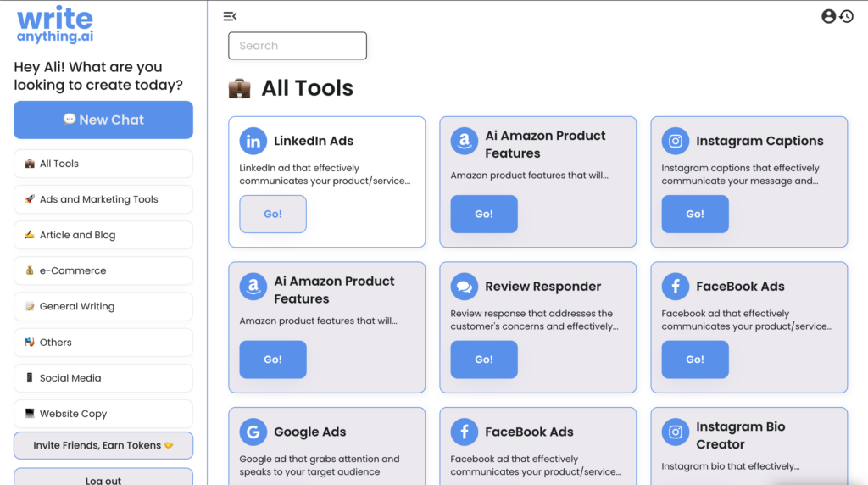Open the history clock icon
Viewport: 868px width, 485px height.
coord(846,16)
